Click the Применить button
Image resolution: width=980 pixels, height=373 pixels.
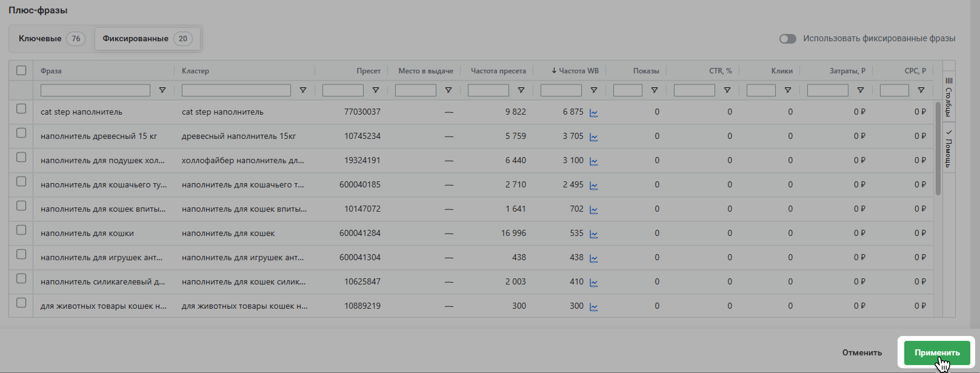click(937, 353)
